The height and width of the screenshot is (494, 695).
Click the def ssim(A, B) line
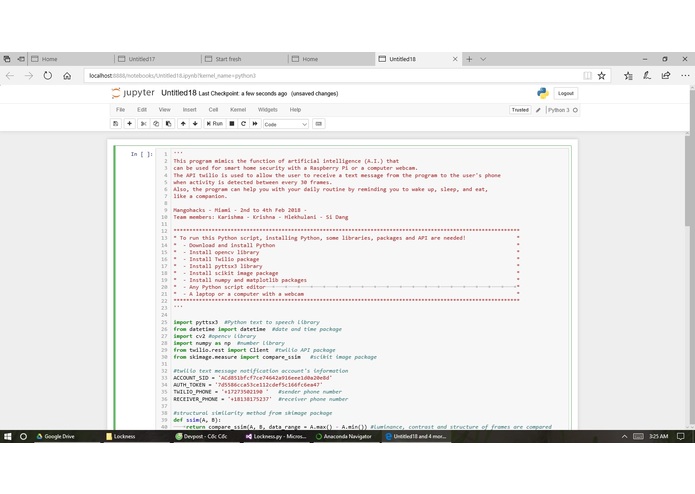pos(197,420)
